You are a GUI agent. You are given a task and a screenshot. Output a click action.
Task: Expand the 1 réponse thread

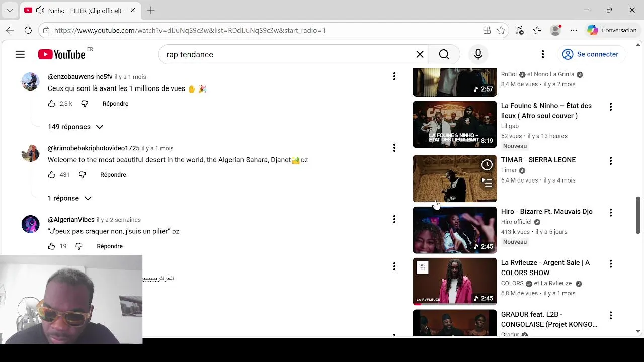pos(69,198)
